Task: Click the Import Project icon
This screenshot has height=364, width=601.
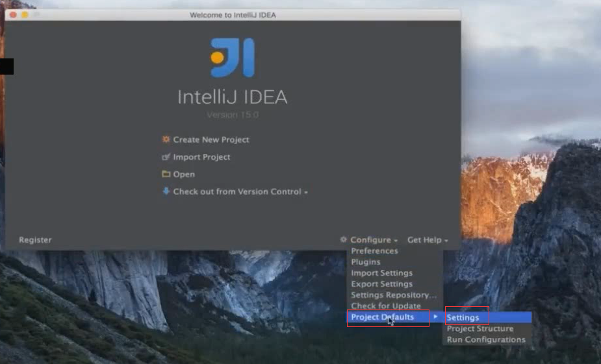Action: (166, 157)
